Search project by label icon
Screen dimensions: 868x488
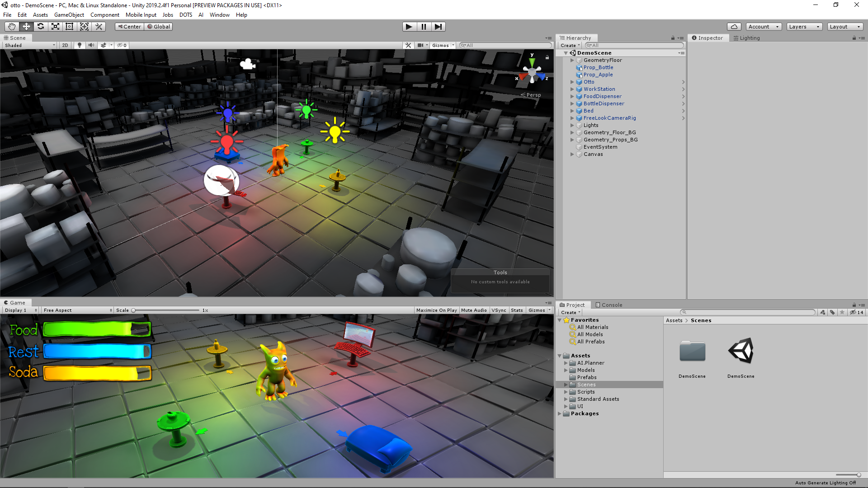(x=832, y=312)
